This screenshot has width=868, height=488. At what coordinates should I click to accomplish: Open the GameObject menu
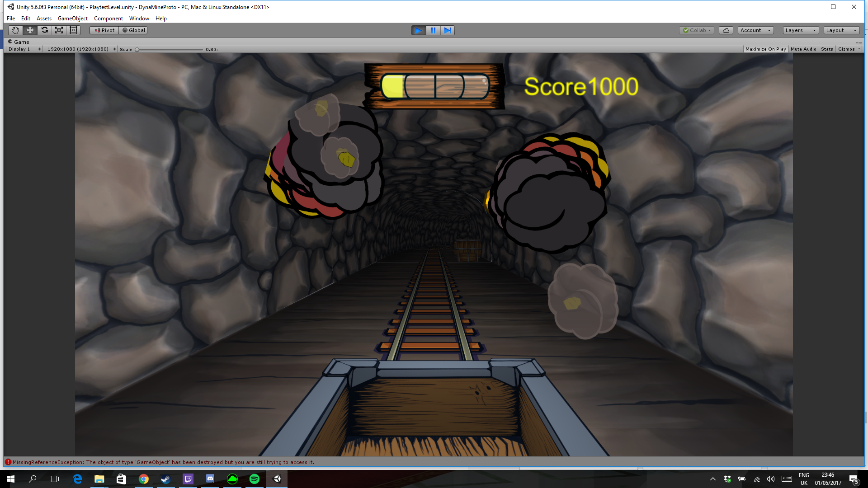pyautogui.click(x=73, y=19)
